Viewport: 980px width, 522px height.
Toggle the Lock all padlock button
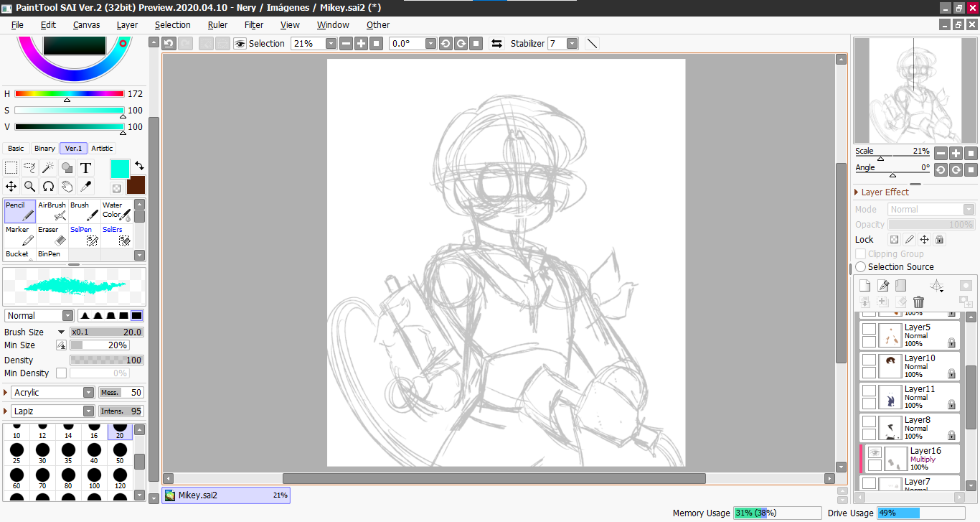point(940,240)
